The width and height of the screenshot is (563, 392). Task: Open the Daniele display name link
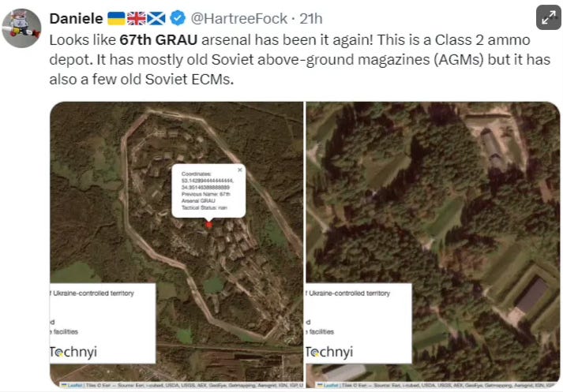pos(76,18)
